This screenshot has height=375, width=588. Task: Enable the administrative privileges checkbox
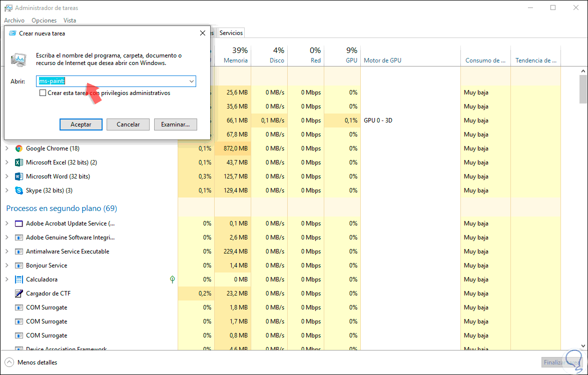pos(43,93)
